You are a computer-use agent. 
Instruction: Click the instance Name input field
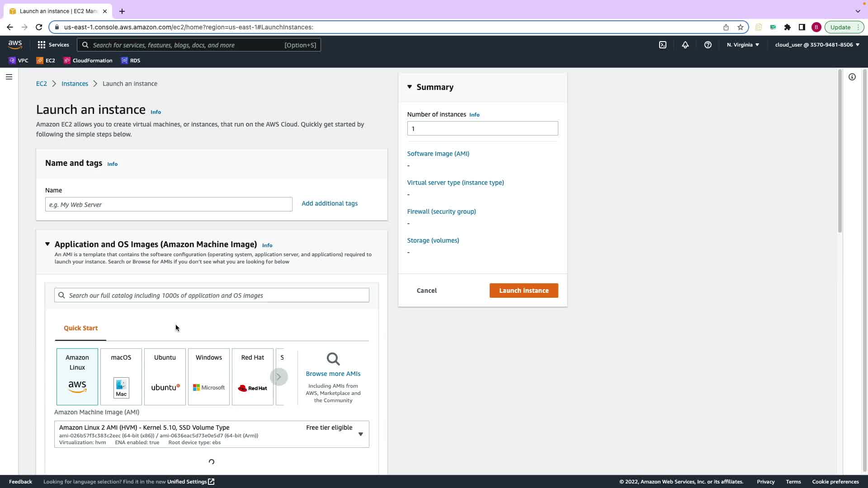pos(169,204)
